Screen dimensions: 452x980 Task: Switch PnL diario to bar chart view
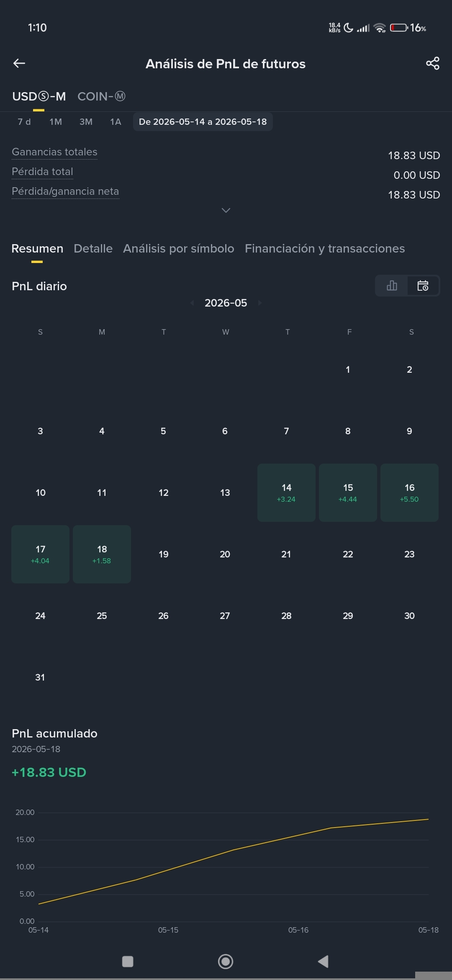pos(392,286)
